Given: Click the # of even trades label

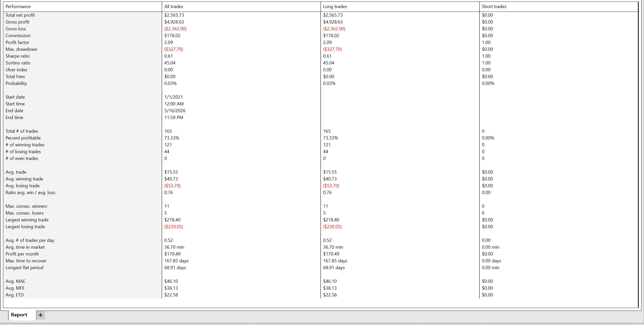Looking at the screenshot, I should coord(22,158).
